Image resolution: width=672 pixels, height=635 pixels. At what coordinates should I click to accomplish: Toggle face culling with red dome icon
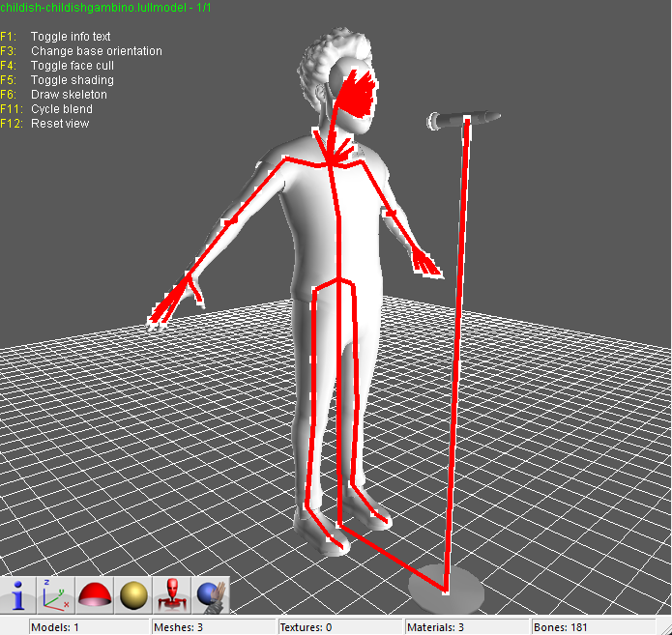[x=95, y=595]
